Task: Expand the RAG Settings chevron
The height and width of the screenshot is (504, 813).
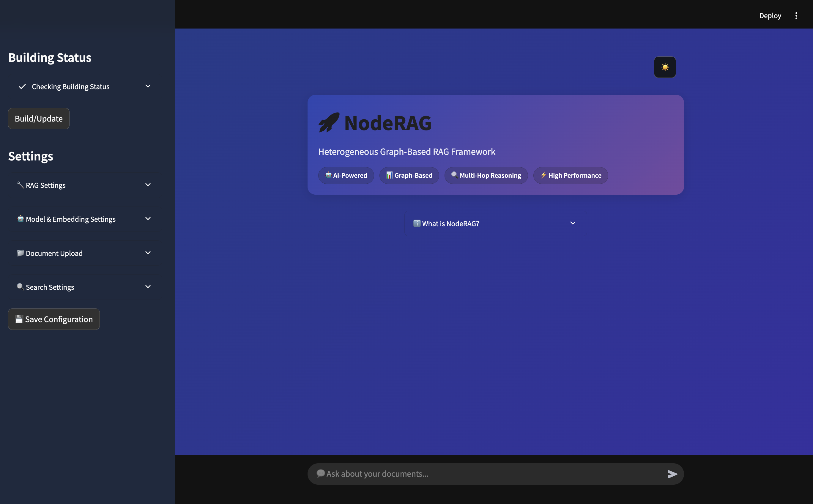Action: (148, 185)
